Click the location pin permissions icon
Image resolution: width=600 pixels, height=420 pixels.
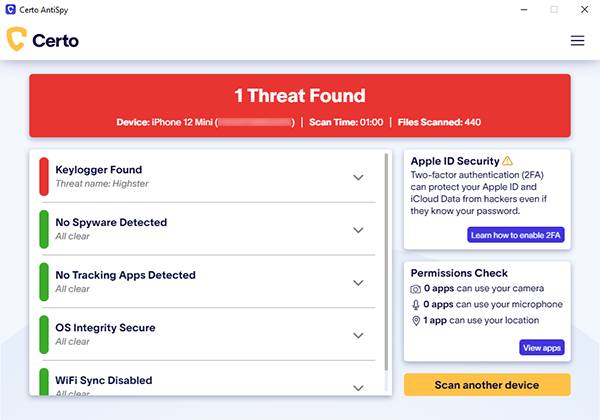click(416, 321)
